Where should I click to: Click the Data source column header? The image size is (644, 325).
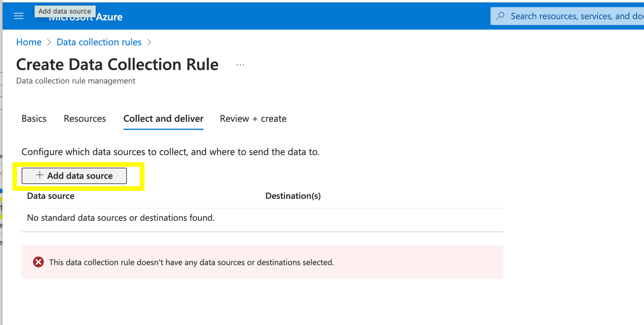(51, 196)
